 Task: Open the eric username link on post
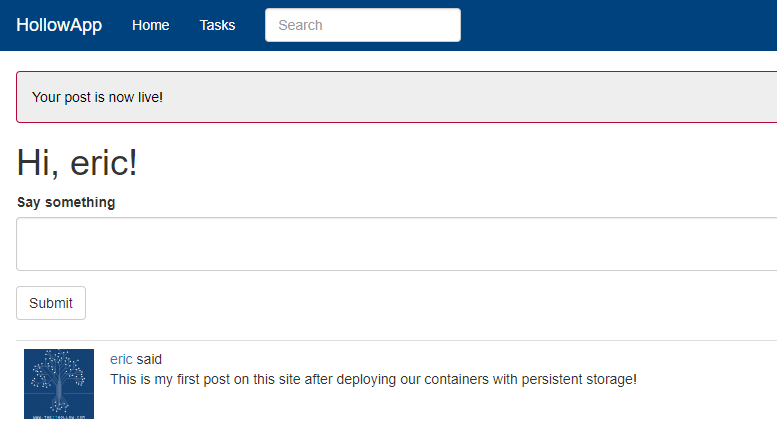(121, 359)
